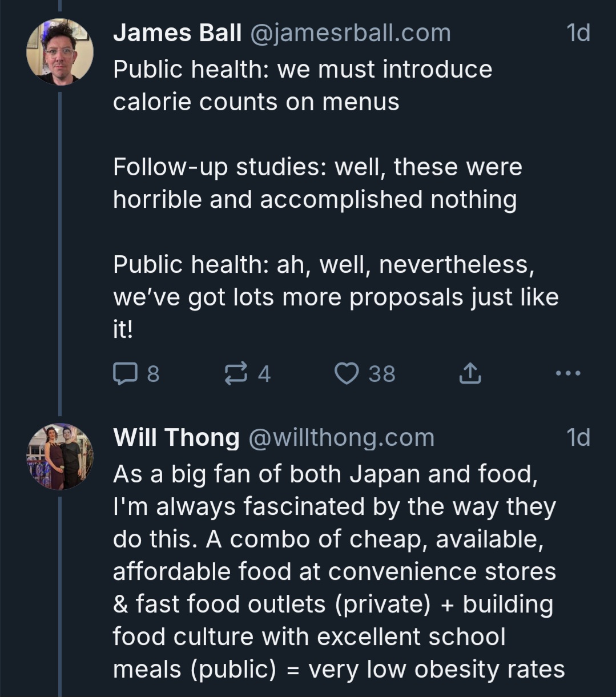Click the reply speech bubble icon

124,374
